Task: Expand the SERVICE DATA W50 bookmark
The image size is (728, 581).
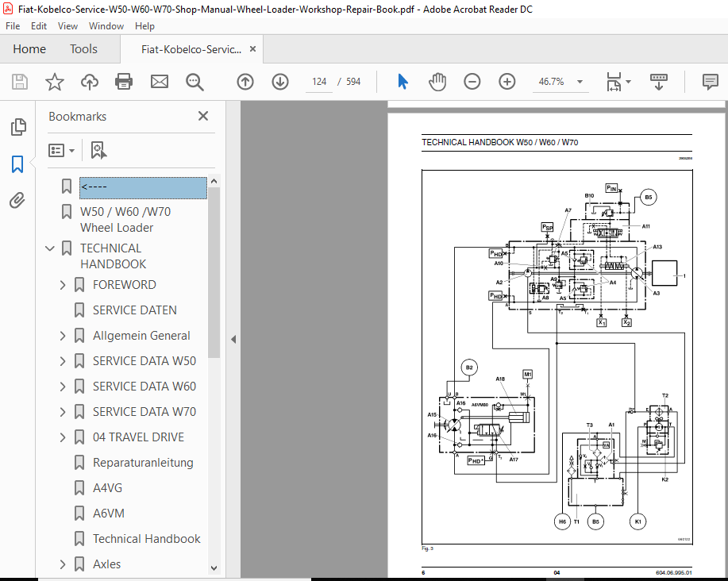Action: tap(63, 361)
